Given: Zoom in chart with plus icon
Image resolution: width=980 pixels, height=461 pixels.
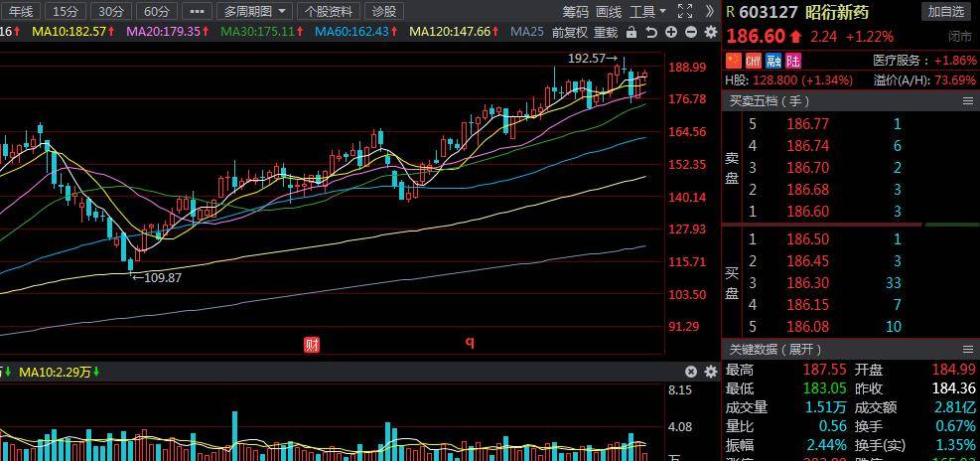Looking at the screenshot, I should pyautogui.click(x=671, y=32).
